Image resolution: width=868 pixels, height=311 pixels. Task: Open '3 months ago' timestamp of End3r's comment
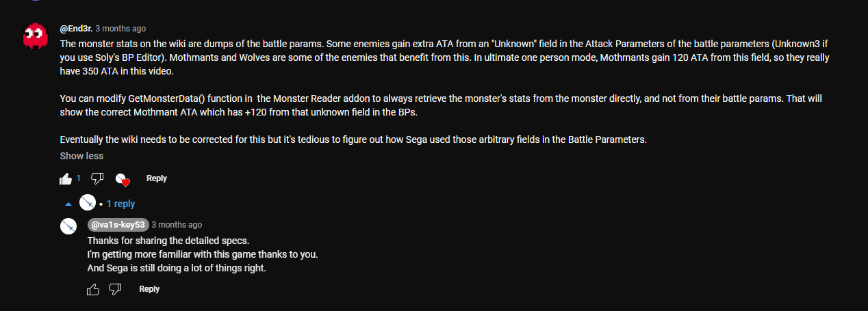(x=120, y=29)
